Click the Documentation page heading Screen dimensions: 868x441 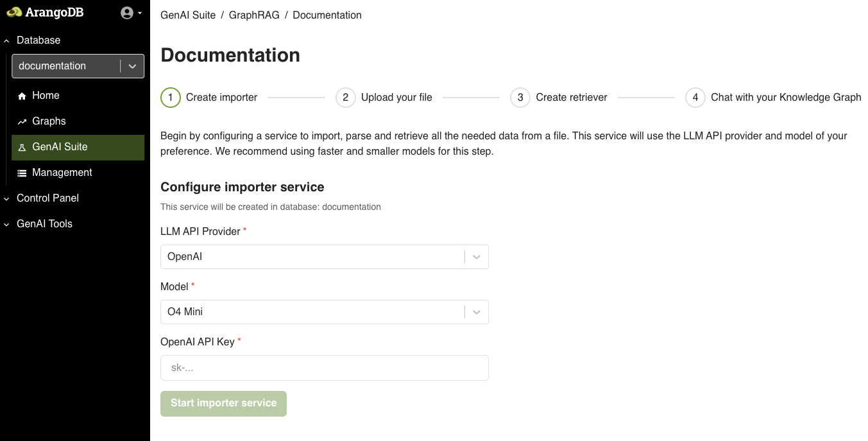pyautogui.click(x=230, y=55)
